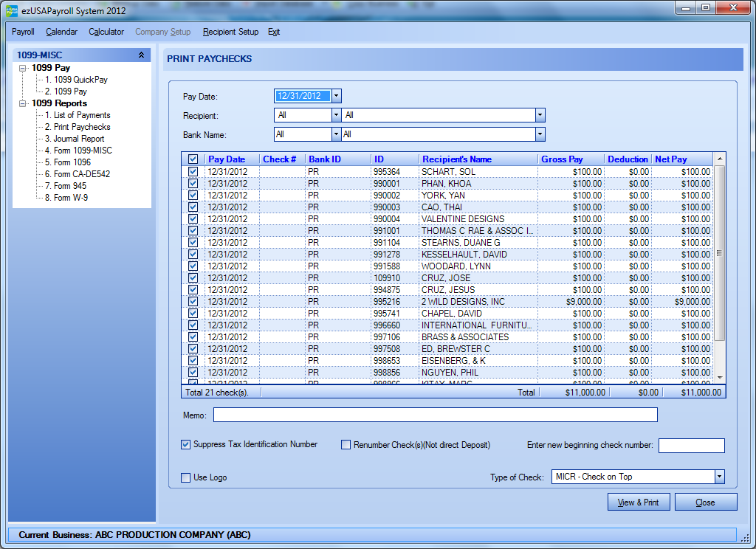This screenshot has height=549, width=756.
Task: Click the ezUSAPayroll app icon in title bar
Action: click(x=12, y=10)
